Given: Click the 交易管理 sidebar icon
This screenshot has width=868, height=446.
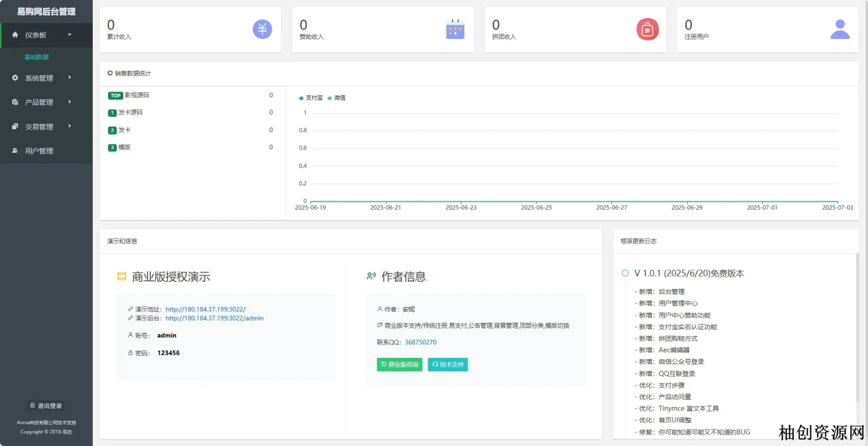Looking at the screenshot, I should pyautogui.click(x=15, y=127).
